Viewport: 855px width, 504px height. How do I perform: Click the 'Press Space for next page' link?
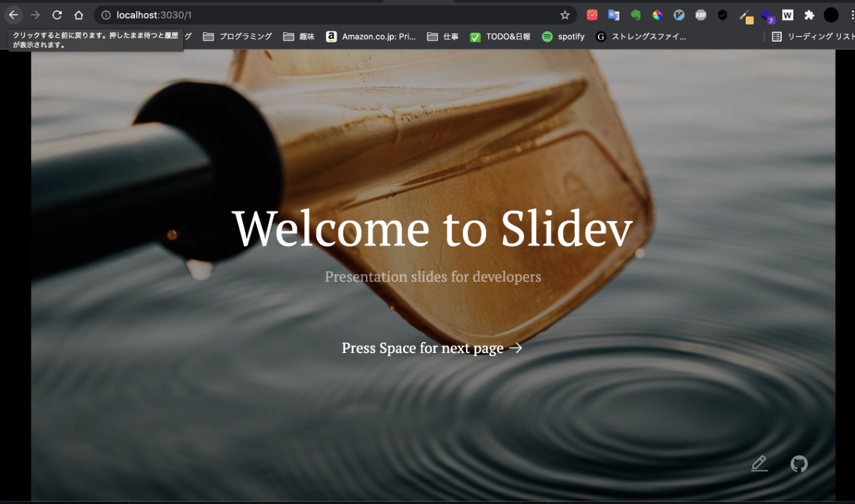tap(432, 348)
